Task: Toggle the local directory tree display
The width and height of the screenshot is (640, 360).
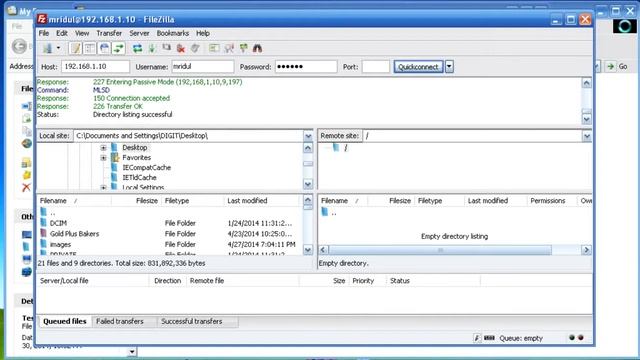Action: click(x=90, y=48)
